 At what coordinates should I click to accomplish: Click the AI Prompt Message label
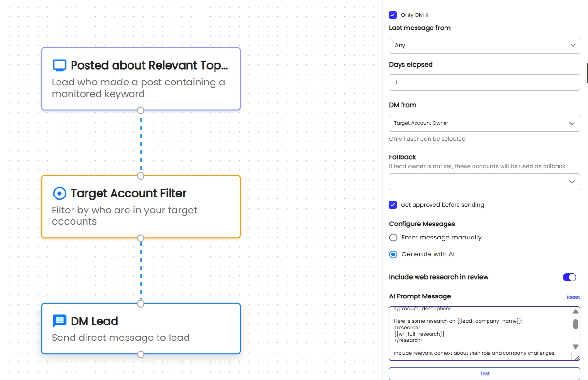pyautogui.click(x=420, y=296)
